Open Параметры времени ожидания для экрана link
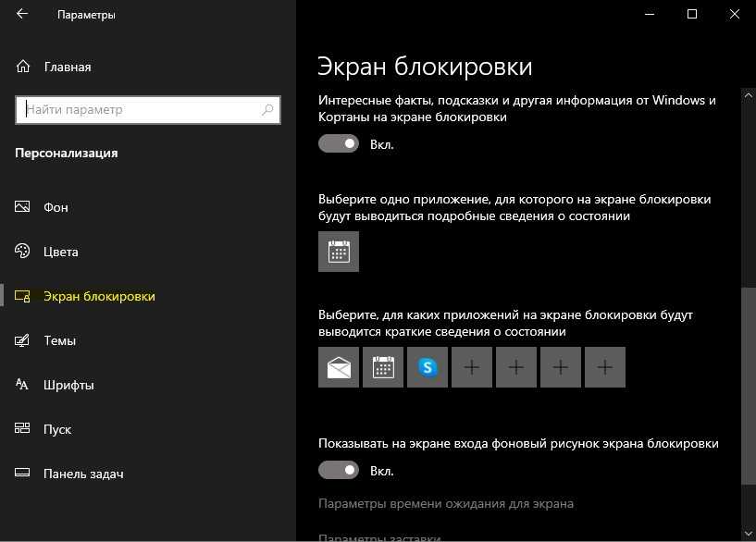 click(445, 504)
